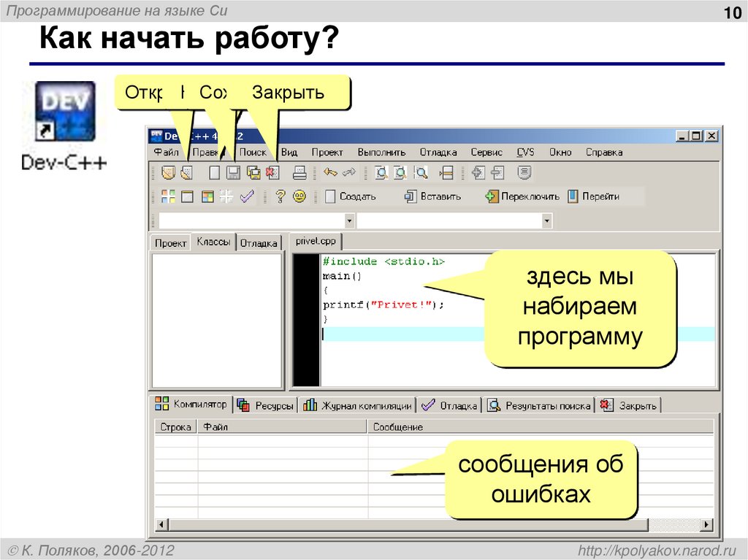
Task: Open the CVS menu
Action: [525, 152]
